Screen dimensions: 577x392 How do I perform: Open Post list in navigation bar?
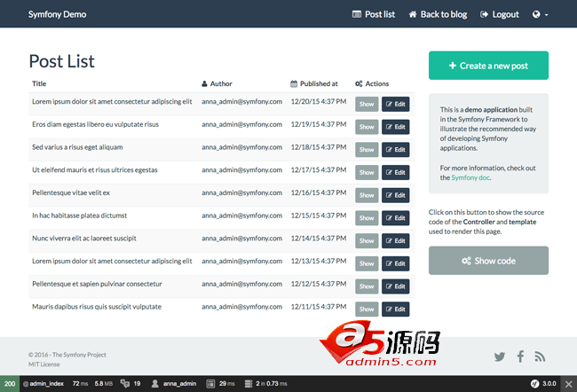tap(374, 14)
